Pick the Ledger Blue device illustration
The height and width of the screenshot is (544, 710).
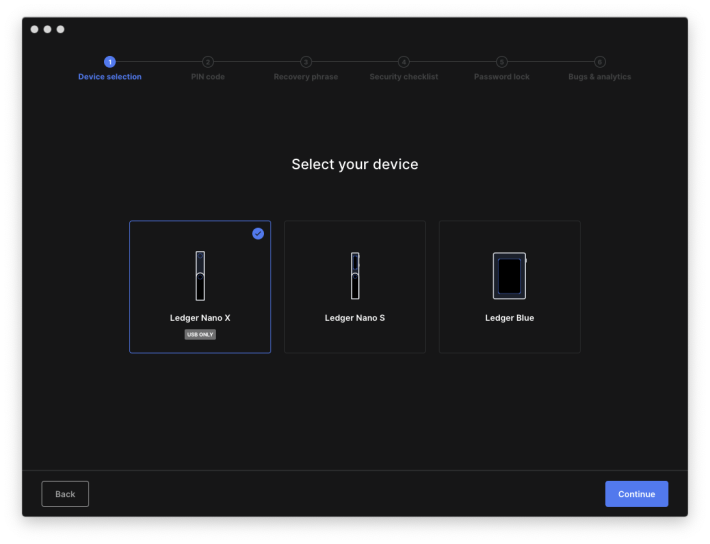coord(510,276)
